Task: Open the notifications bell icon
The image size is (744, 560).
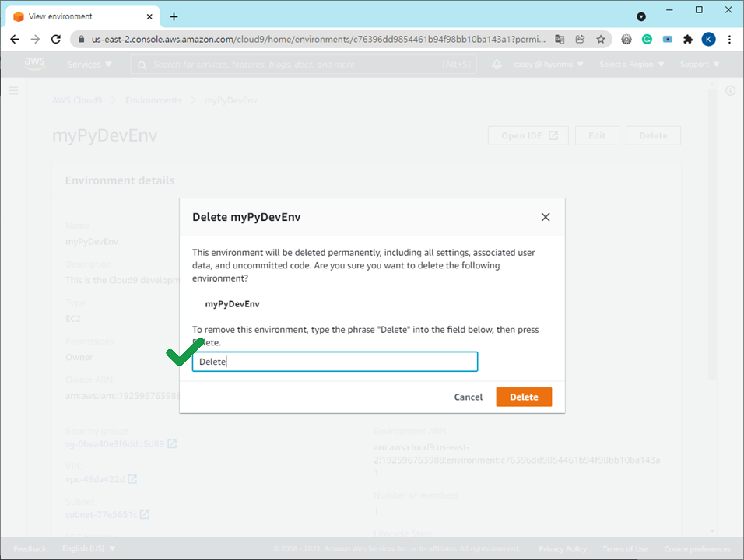Action: (x=497, y=64)
